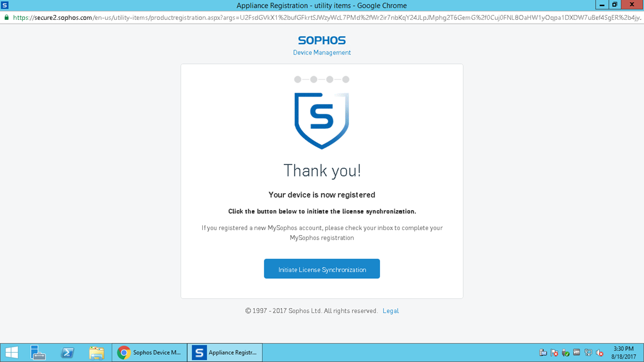
Task: Click the Device Management link under the Sophos logo
Action: coord(321,52)
